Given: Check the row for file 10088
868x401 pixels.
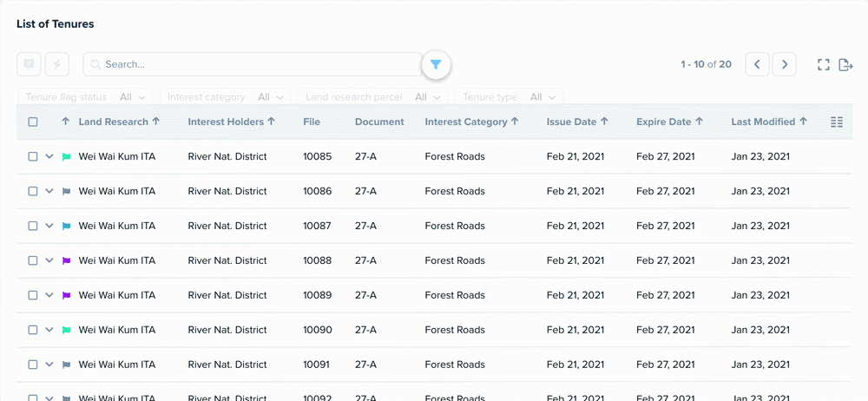Looking at the screenshot, I should pos(33,260).
